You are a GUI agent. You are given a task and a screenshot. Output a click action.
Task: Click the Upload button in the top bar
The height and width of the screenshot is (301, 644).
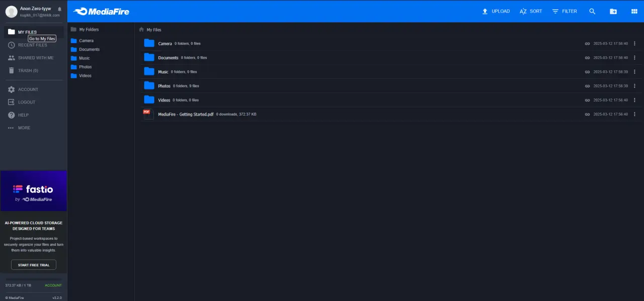pyautogui.click(x=496, y=11)
